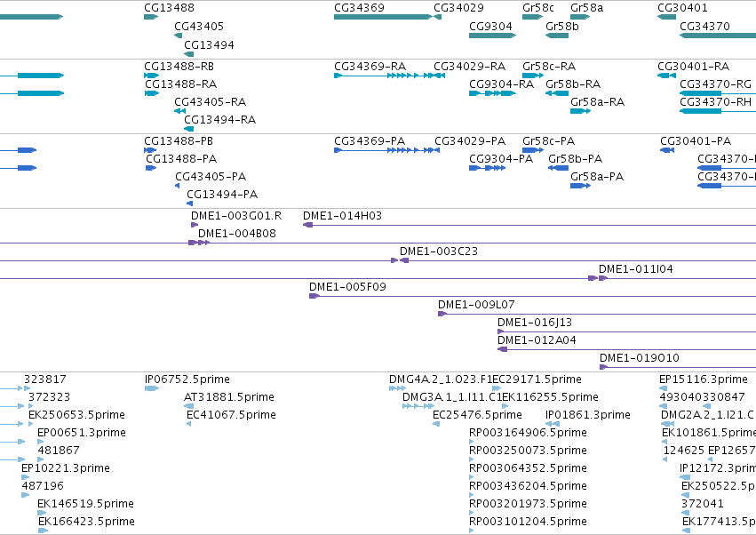Select the CG13494 gene label
The width and height of the screenshot is (756, 535).
(209, 44)
